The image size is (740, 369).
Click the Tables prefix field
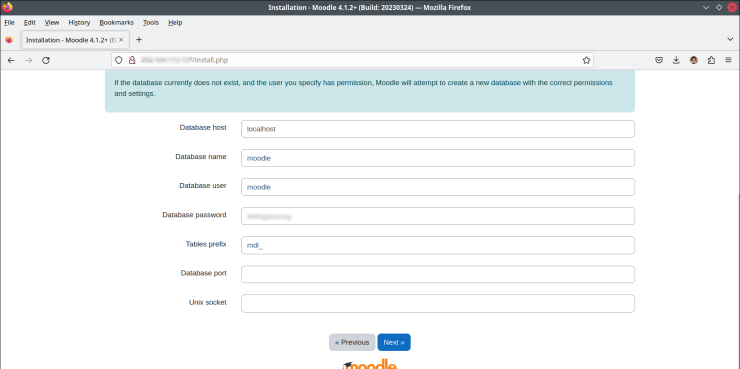coord(437,245)
